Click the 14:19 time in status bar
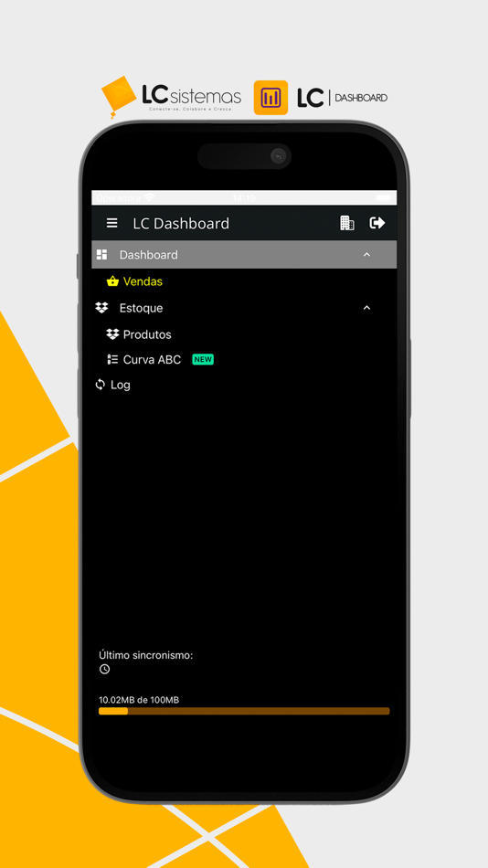The height and width of the screenshot is (868, 488). coord(244,197)
